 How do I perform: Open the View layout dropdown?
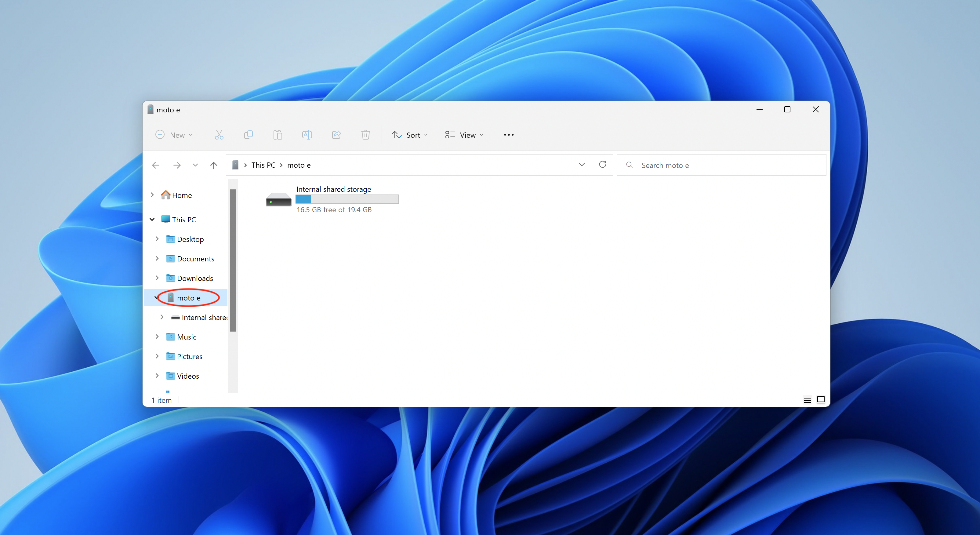[x=464, y=135]
